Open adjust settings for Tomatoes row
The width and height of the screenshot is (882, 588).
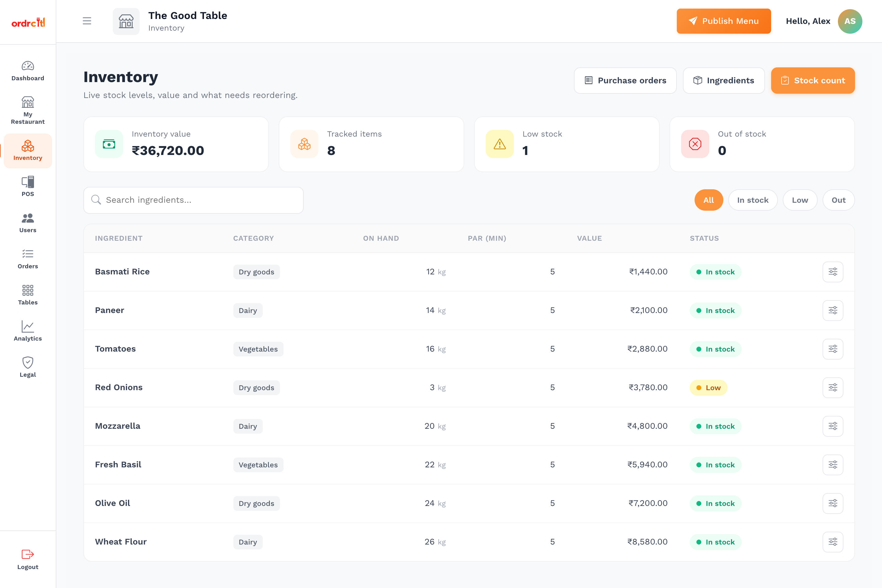tap(832, 349)
